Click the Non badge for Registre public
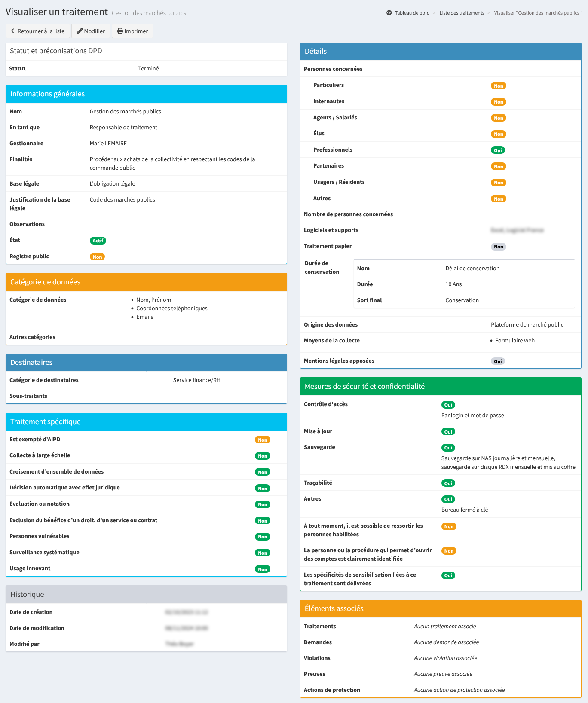 (98, 257)
